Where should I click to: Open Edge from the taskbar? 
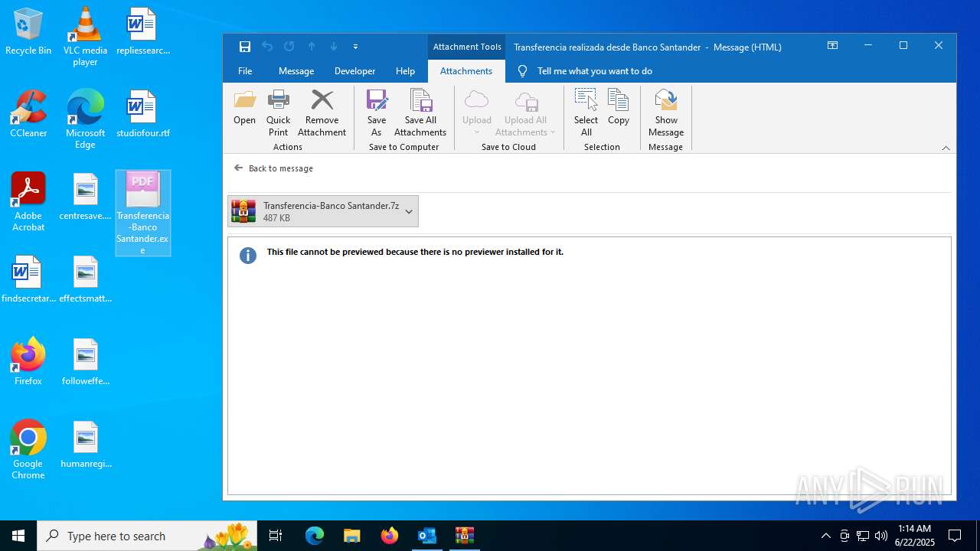coord(315,536)
